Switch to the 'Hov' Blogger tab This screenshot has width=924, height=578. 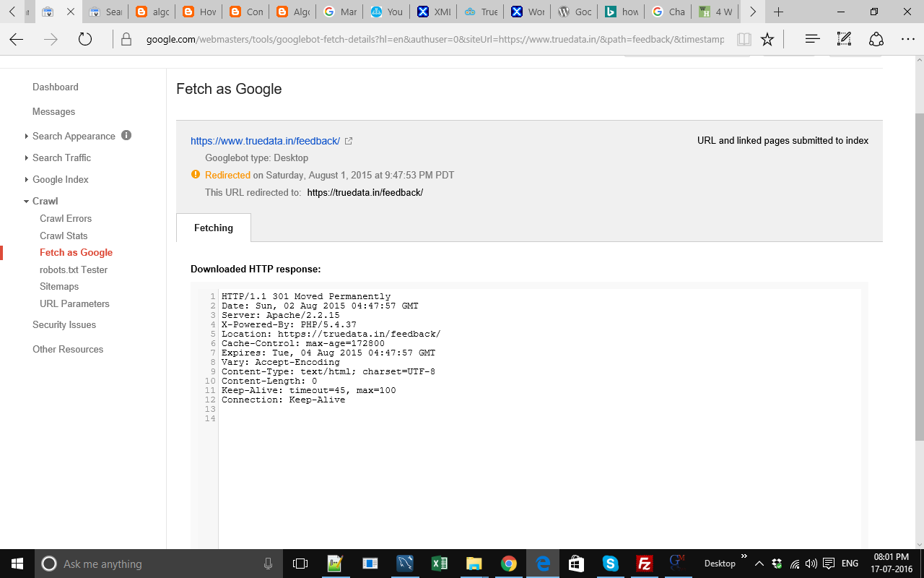pos(199,12)
